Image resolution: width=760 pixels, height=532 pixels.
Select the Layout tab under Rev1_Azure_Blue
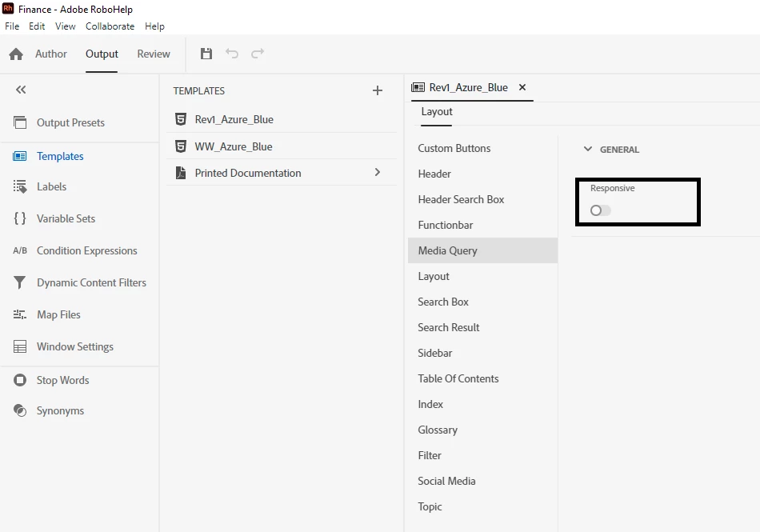click(x=437, y=111)
